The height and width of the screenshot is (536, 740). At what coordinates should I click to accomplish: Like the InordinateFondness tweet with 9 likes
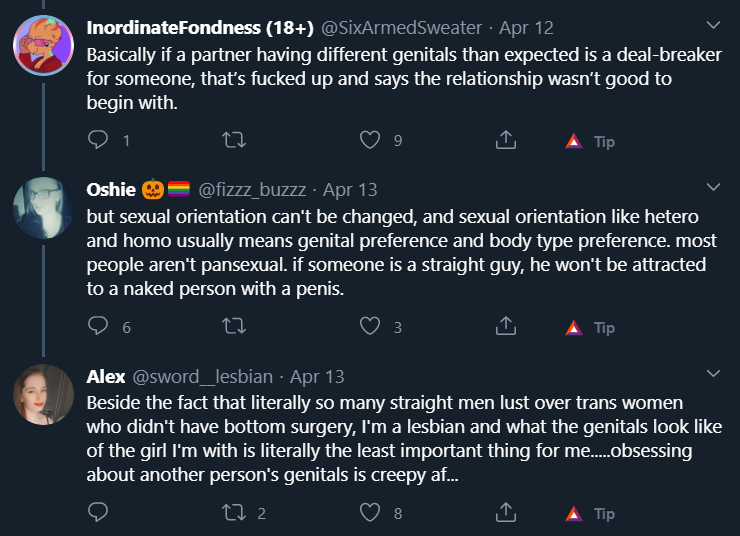(370, 140)
